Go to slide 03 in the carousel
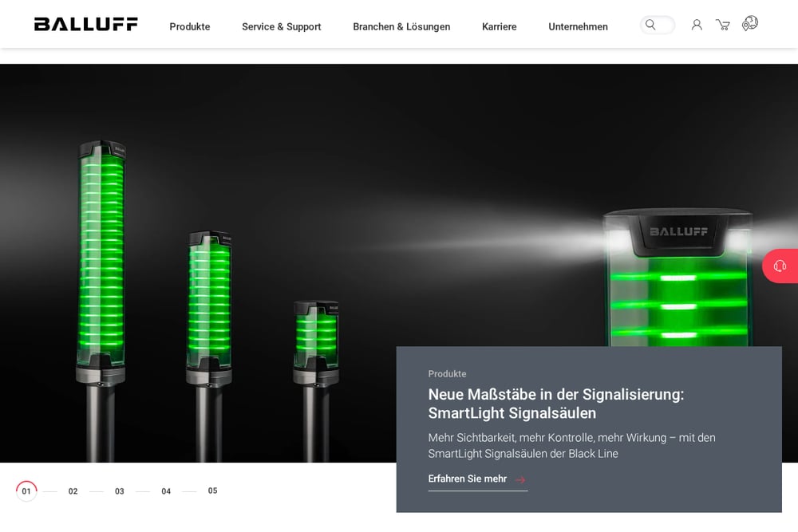 [119, 491]
